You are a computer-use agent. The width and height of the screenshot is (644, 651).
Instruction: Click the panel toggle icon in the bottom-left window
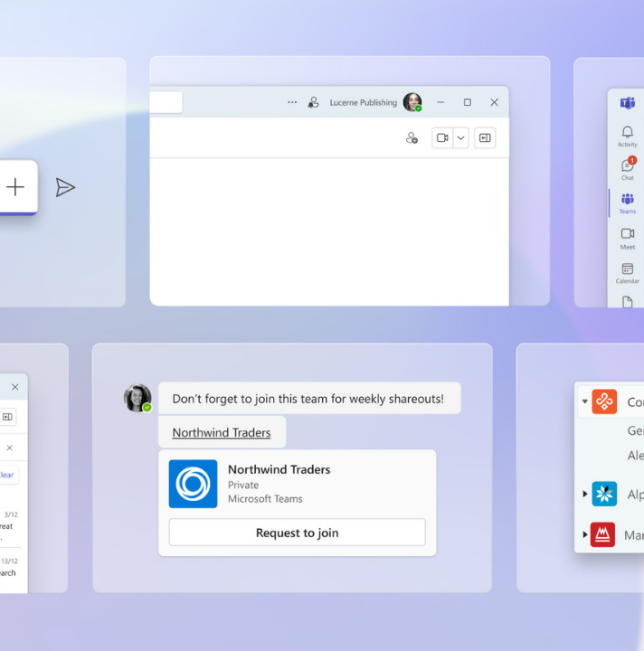point(7,417)
